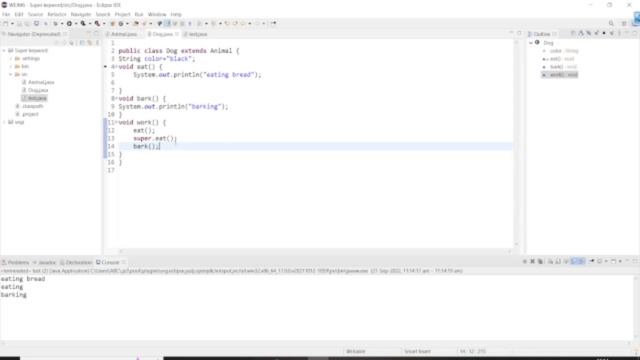This screenshot has height=360, width=640.
Task: Toggle Hide Fields in the Outline toolbar
Action: coord(589,33)
